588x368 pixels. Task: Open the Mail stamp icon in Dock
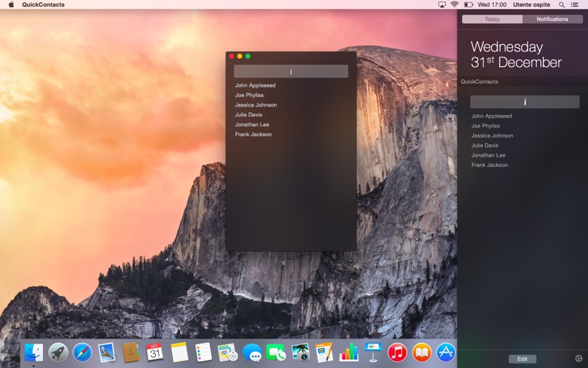point(107,353)
